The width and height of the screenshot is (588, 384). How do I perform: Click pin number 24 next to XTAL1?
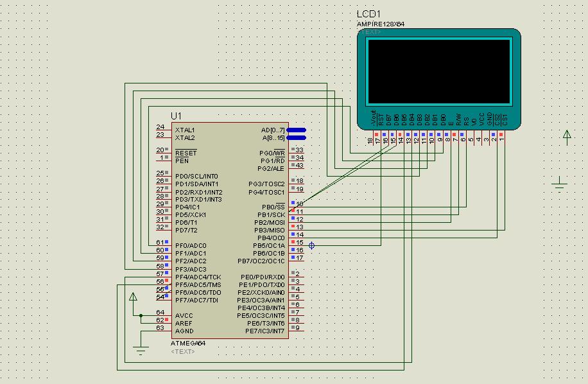coord(160,127)
